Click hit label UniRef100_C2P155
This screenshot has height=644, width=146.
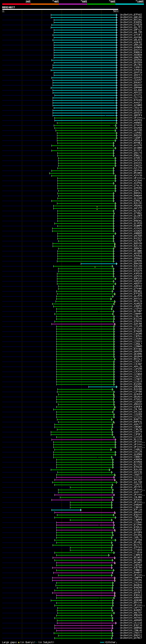pyautogui.click(x=131, y=369)
